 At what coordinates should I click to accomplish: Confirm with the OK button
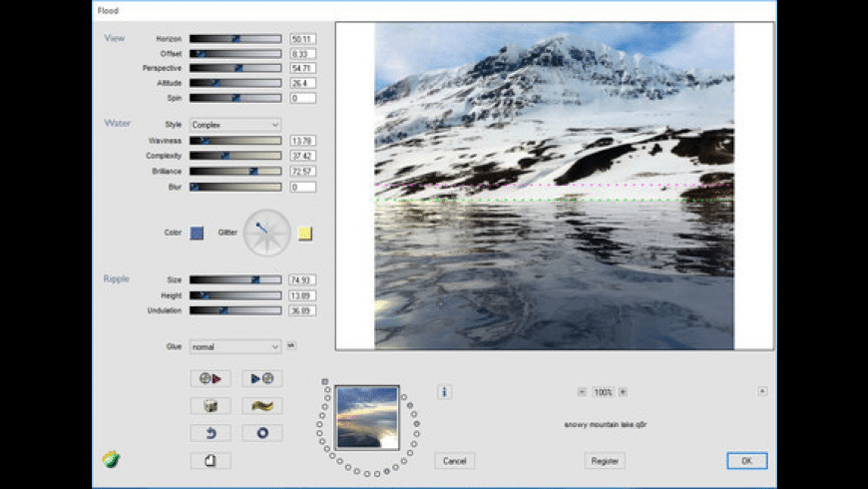tap(746, 461)
